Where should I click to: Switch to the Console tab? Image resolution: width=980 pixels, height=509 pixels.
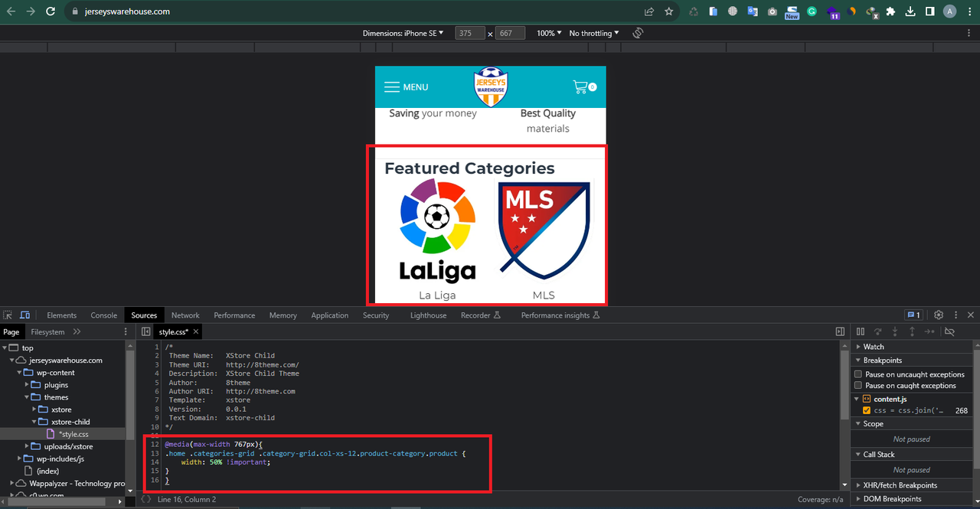[104, 315]
